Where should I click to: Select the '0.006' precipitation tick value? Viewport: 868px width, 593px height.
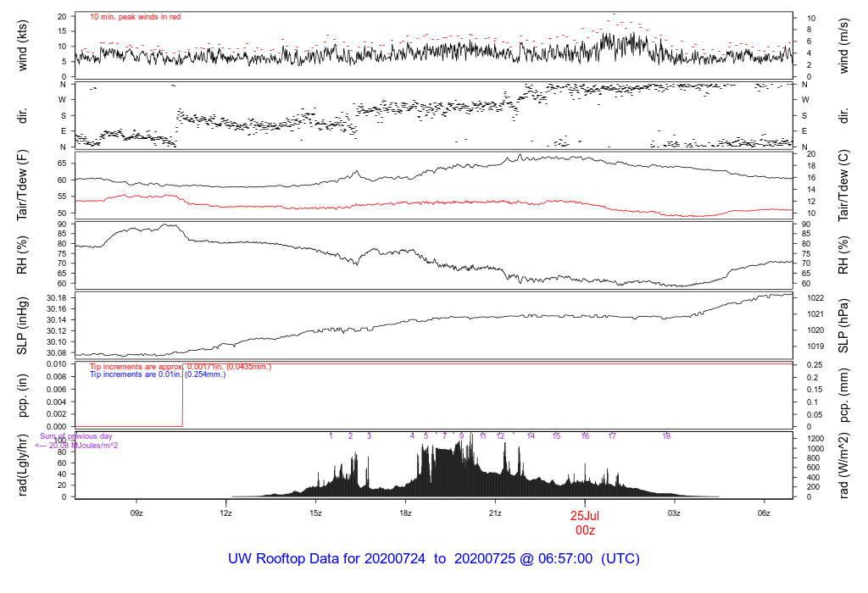[x=57, y=390]
